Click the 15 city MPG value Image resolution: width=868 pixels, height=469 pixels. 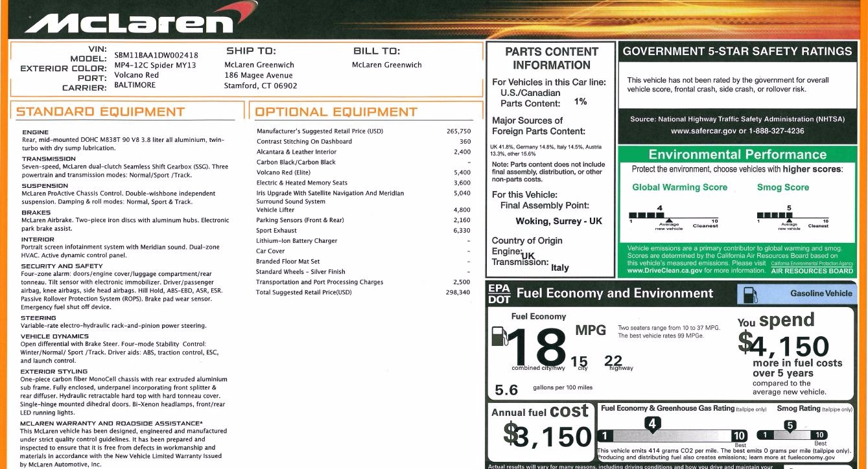[x=580, y=361]
